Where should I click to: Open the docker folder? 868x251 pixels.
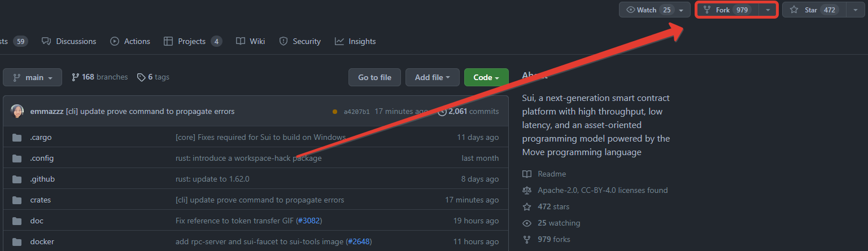coord(42,241)
